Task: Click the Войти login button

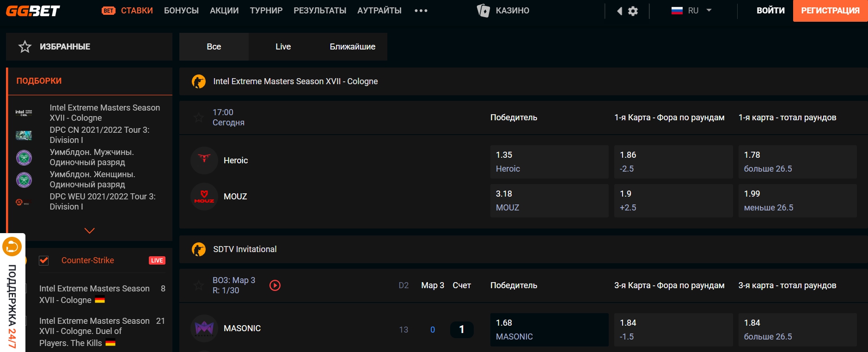Action: pyautogui.click(x=770, y=11)
